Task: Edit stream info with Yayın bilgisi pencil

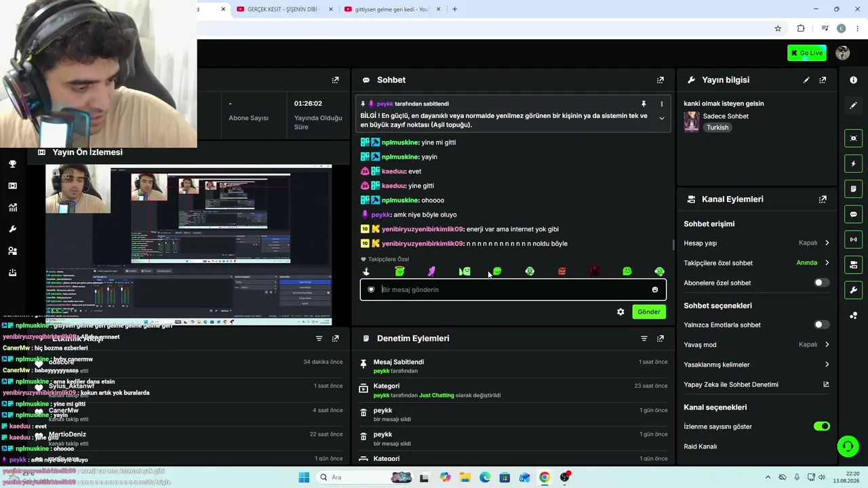Action: coord(806,80)
